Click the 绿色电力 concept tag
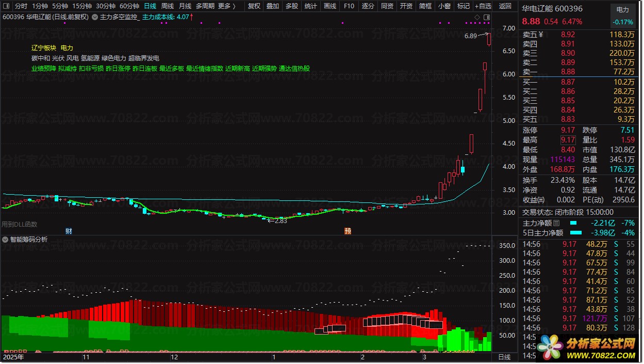 [x=114, y=58]
